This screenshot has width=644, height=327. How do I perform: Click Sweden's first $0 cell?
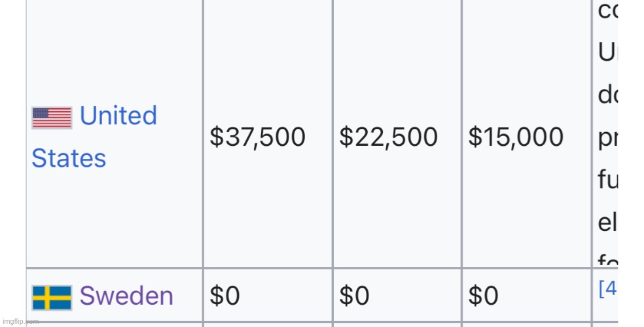(224, 296)
